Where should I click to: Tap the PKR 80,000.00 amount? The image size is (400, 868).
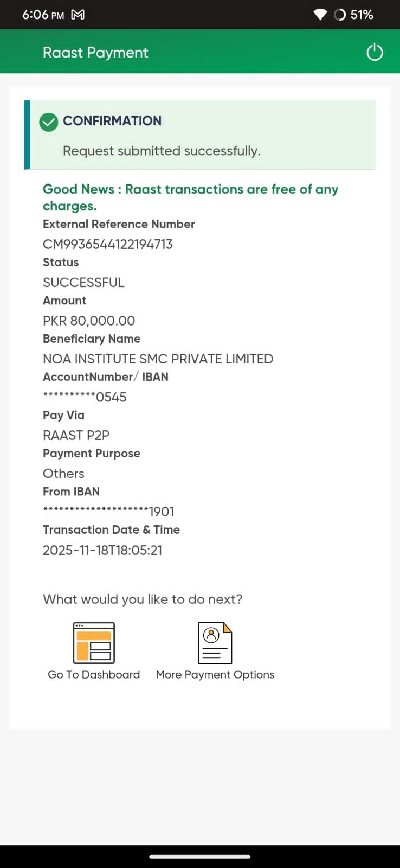(x=89, y=321)
